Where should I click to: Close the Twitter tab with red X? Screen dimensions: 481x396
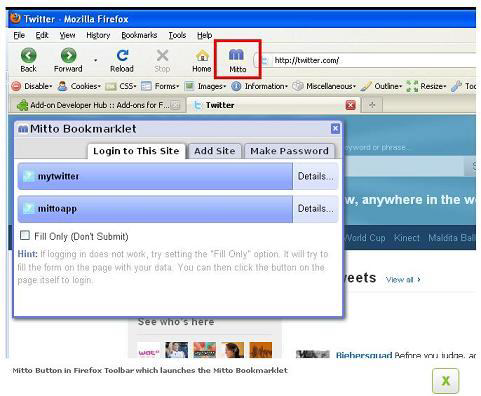click(x=351, y=105)
